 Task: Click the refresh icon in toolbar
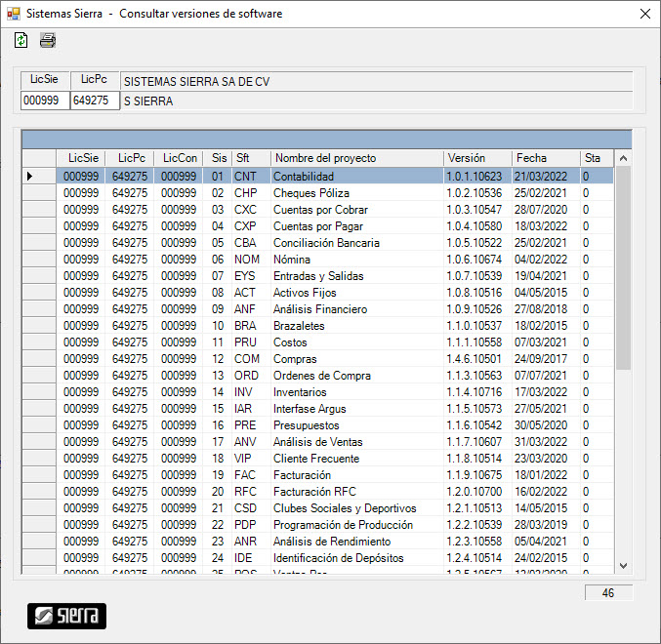coord(21,40)
